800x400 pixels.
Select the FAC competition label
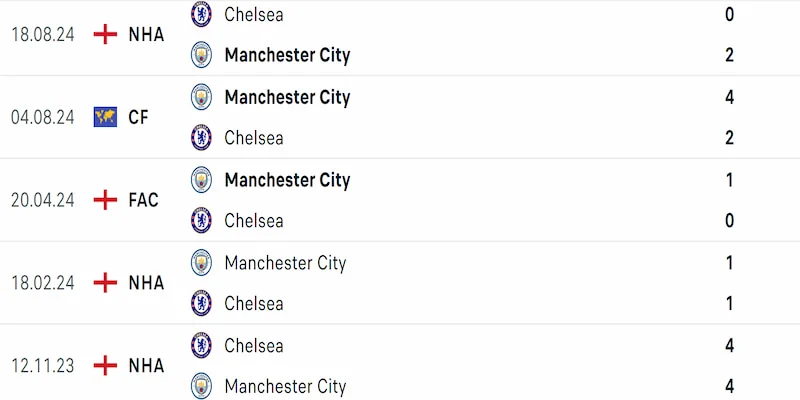pos(143,200)
